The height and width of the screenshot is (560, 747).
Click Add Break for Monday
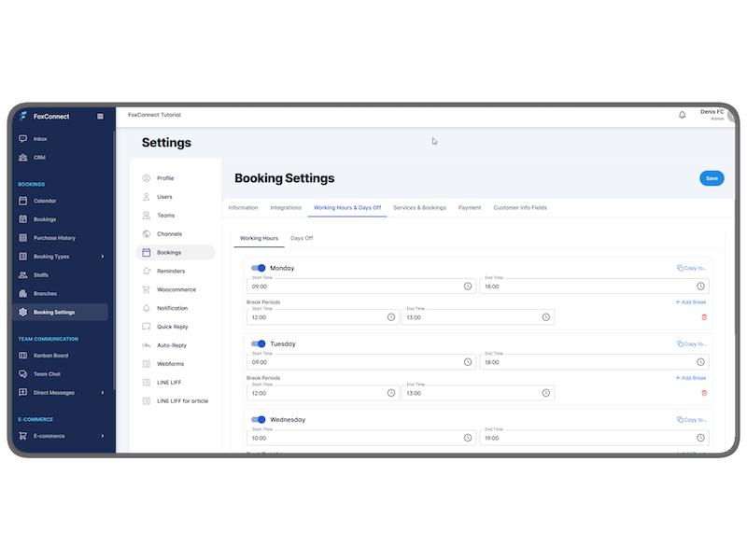point(691,302)
